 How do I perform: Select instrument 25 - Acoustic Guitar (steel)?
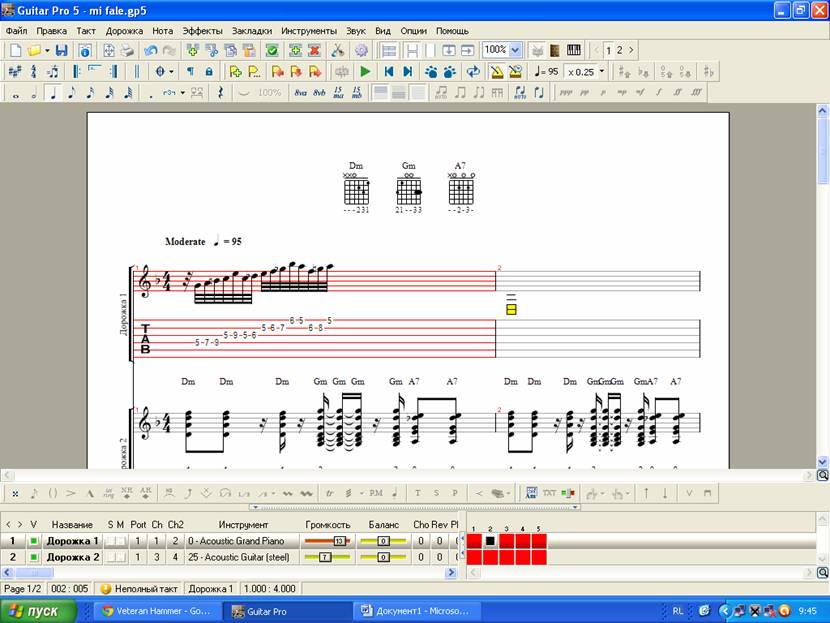pos(239,557)
